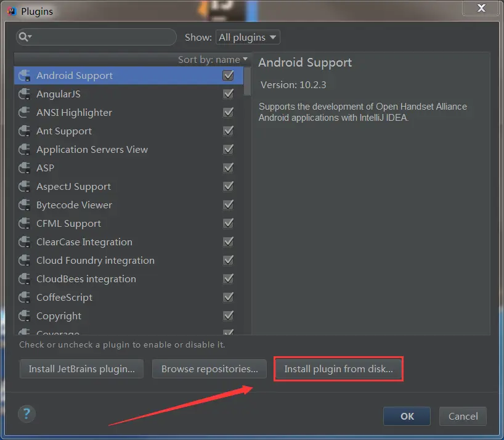Screen dimensions: 504x440
Task: Click the Cloud Foundry integration plugin icon
Action: (25, 260)
